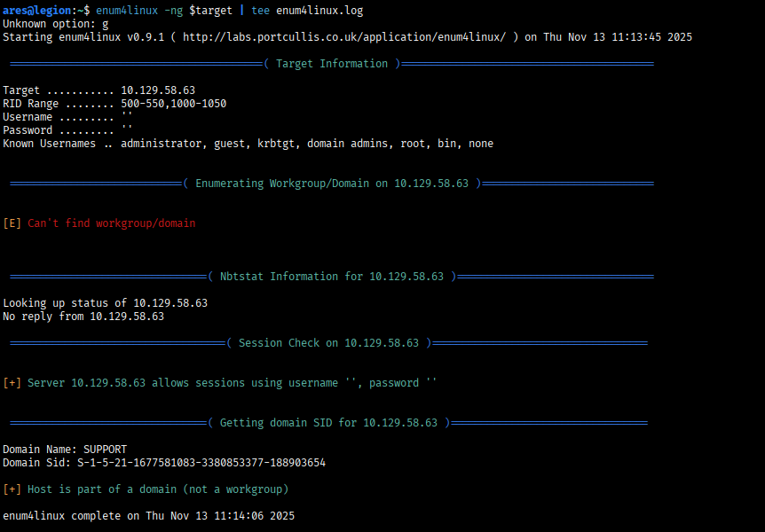Click the Domain Sid S-1-5-21 value

click(201, 463)
